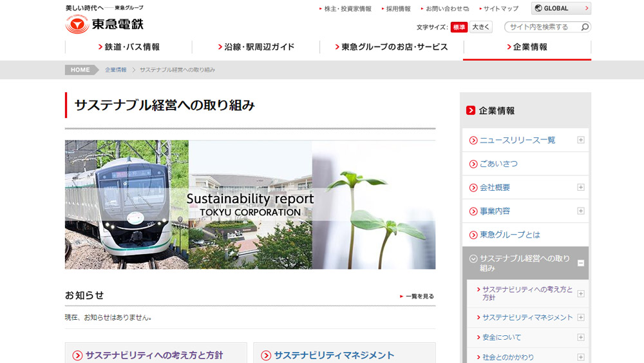This screenshot has height=363, width=644.
Task: Click the Tokyu Railways logo
Action: [x=104, y=25]
